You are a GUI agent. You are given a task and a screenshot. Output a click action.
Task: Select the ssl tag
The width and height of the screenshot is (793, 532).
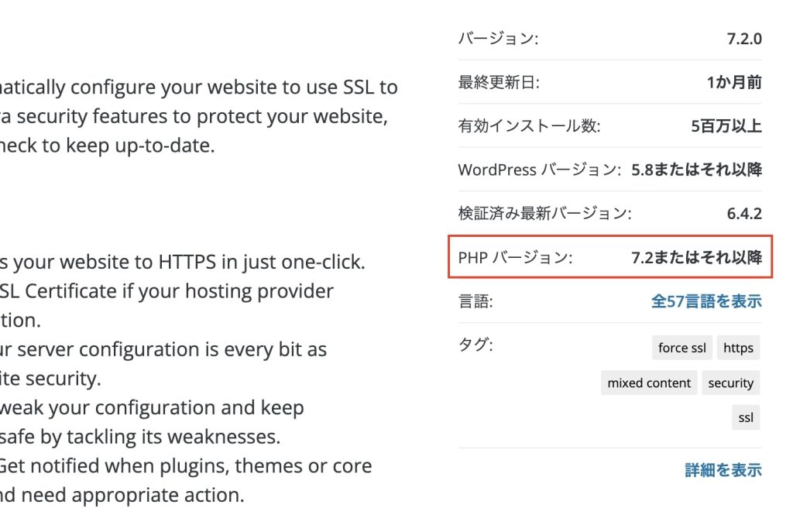(746, 417)
